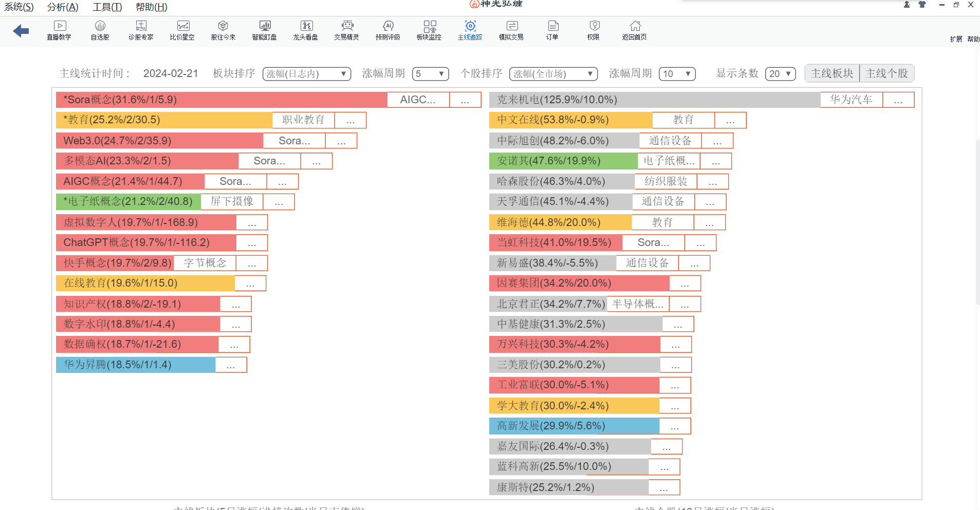
Task: Click the 字节概念 tag beside 快手概念
Action: click(x=205, y=263)
